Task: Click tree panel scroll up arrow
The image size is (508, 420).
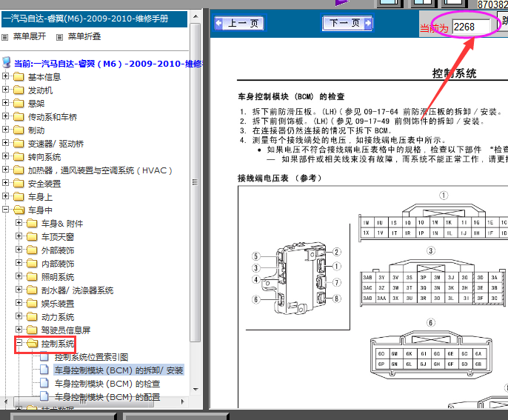Action: [x=195, y=16]
